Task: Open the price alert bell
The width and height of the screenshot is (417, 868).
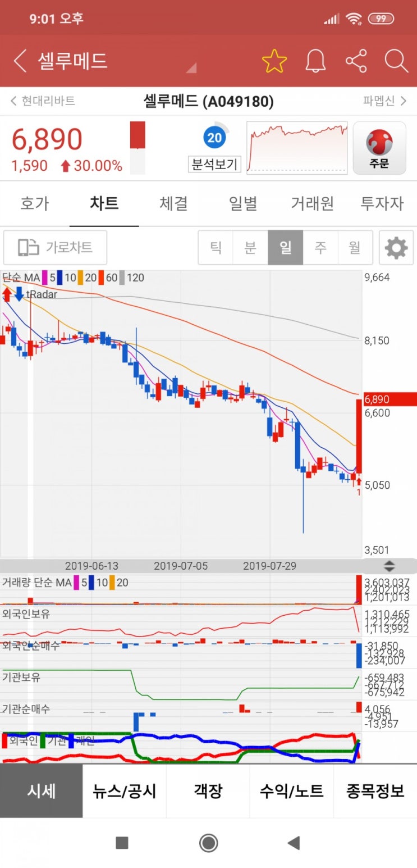Action: coord(315,61)
